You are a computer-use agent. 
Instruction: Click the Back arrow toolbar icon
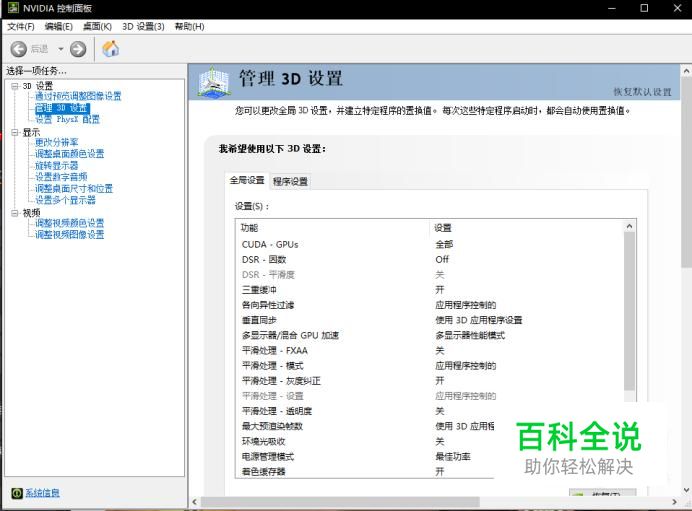[x=19, y=49]
